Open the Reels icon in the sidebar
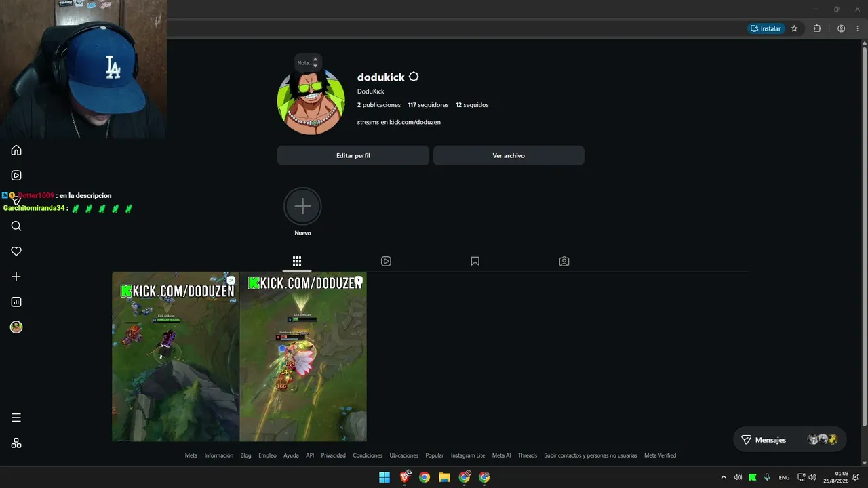The height and width of the screenshot is (488, 868). point(16,176)
